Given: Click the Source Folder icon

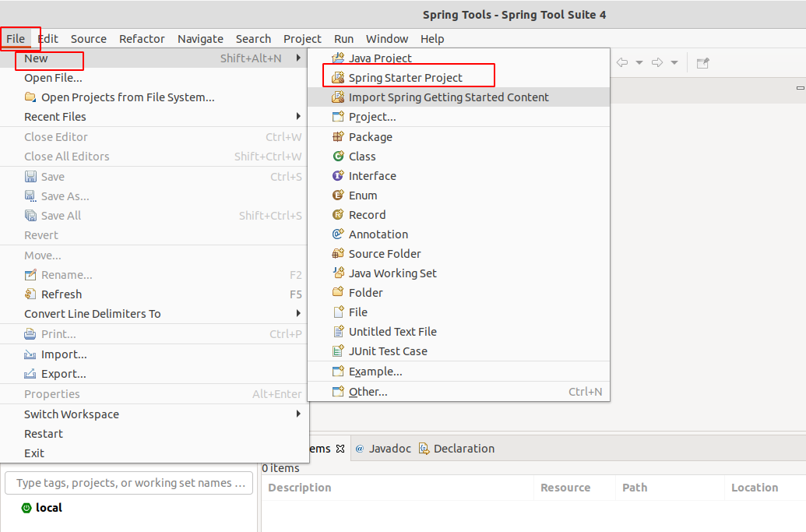Looking at the screenshot, I should click(x=338, y=253).
